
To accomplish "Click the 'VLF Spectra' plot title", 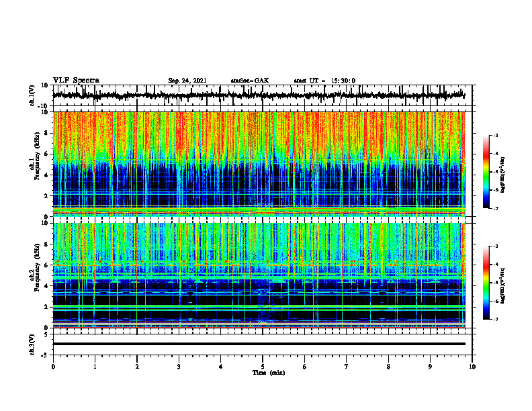I will [x=76, y=81].
